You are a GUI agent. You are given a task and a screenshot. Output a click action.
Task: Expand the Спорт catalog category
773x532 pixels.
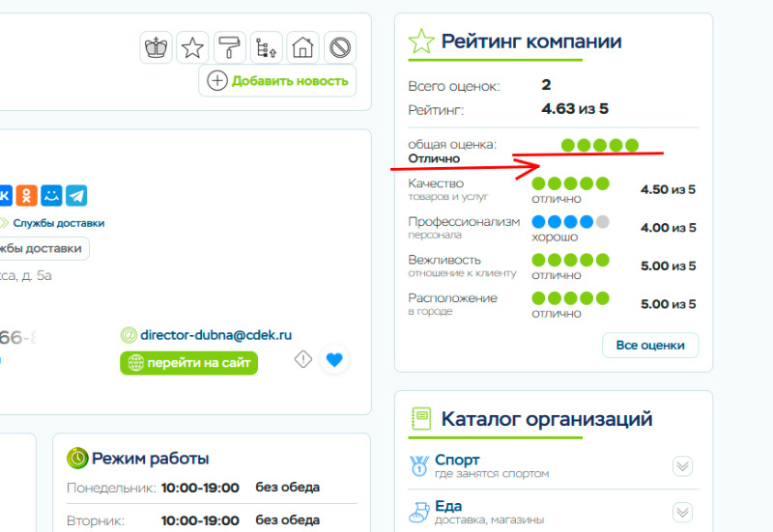(682, 466)
